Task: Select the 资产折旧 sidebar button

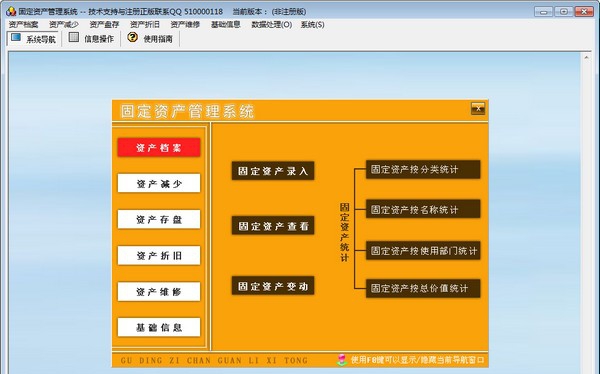Action: coord(159,255)
